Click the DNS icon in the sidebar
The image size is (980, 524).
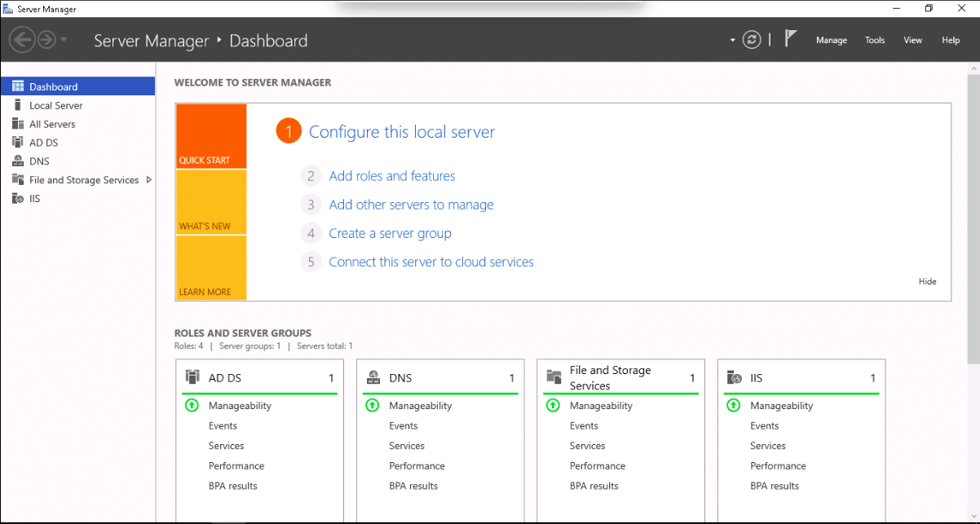pyautogui.click(x=18, y=161)
